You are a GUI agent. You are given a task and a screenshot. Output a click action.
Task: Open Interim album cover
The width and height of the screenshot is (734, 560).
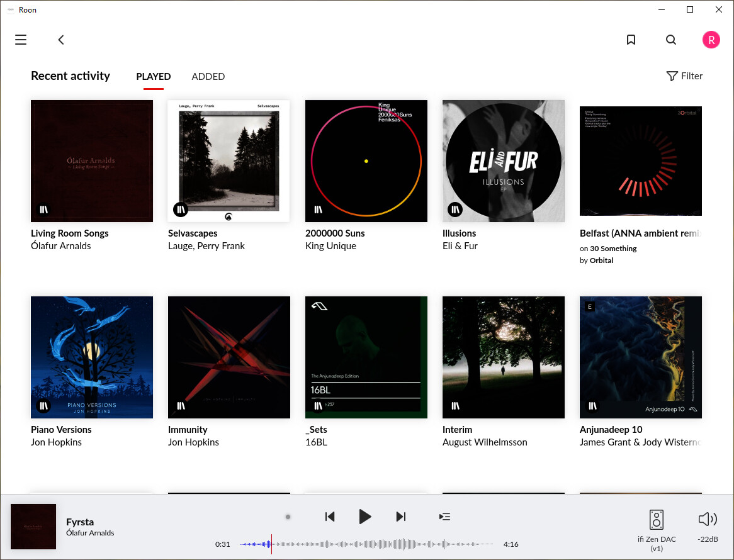click(x=503, y=357)
